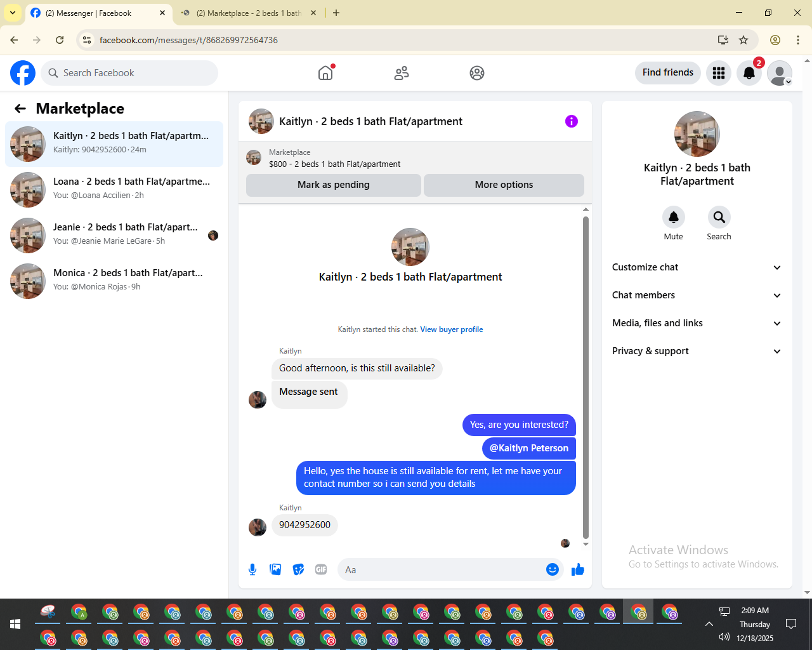The height and width of the screenshot is (650, 812).
Task: Click Mark as pending button
Action: click(x=334, y=185)
